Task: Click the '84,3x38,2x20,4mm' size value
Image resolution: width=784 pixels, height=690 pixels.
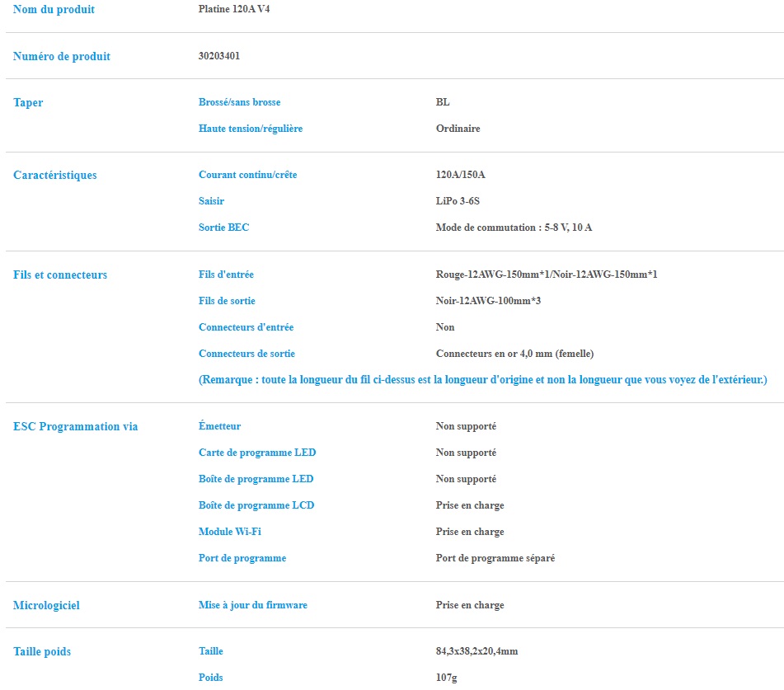Action: [477, 651]
